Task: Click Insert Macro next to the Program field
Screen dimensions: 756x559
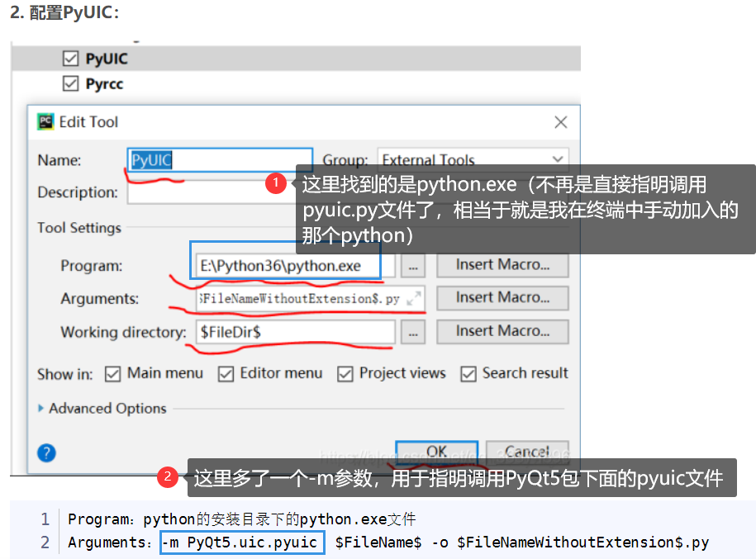Action: tap(502, 265)
